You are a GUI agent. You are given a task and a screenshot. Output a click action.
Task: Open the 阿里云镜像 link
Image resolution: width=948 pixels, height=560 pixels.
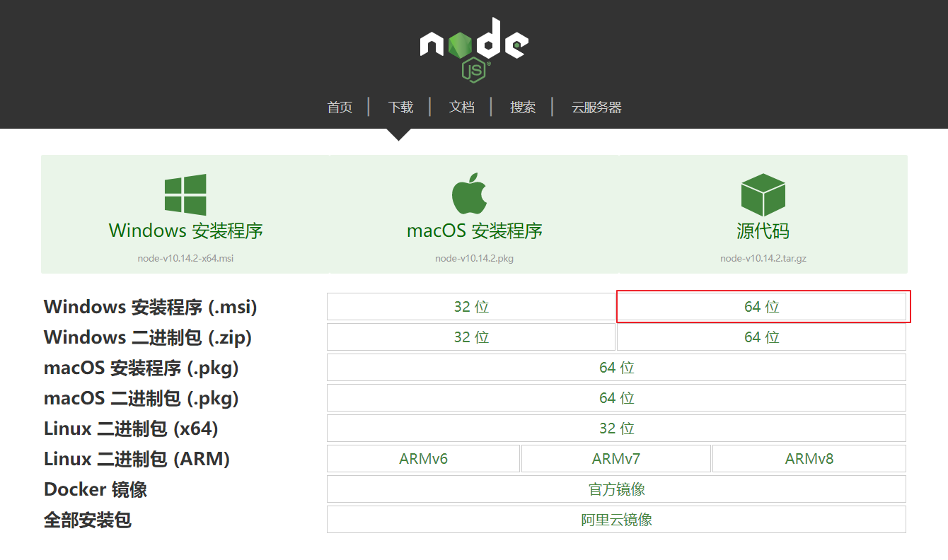[x=616, y=520]
